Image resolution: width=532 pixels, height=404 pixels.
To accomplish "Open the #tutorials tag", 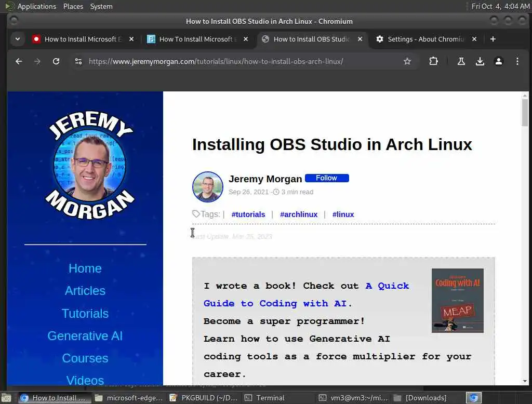I will [248, 214].
